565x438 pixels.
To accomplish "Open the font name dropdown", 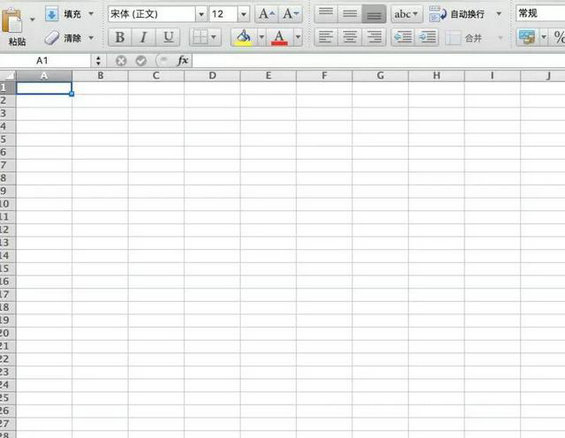I will (201, 14).
